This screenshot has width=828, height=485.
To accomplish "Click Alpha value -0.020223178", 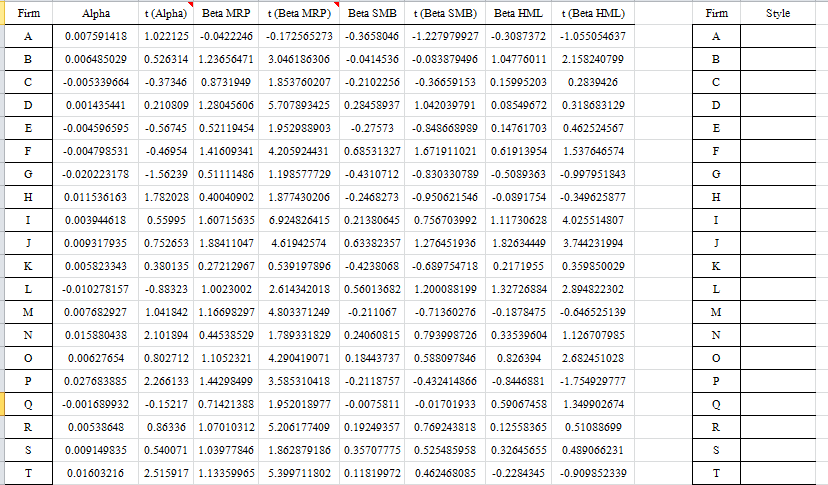I will pyautogui.click(x=96, y=174).
